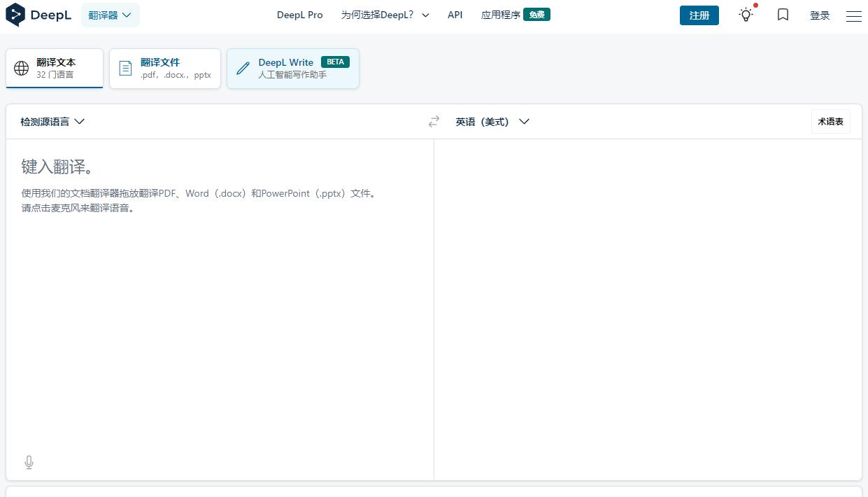868x497 pixels.
Task: Click the 32 门语言 subtitle text
Action: point(55,74)
